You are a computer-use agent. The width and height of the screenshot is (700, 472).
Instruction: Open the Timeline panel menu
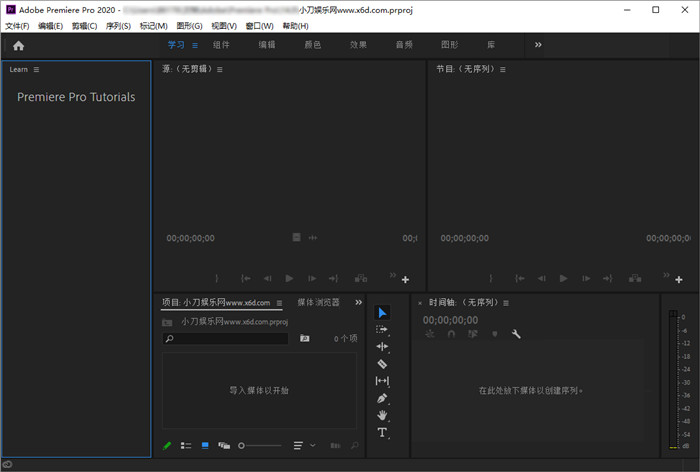[x=506, y=303]
